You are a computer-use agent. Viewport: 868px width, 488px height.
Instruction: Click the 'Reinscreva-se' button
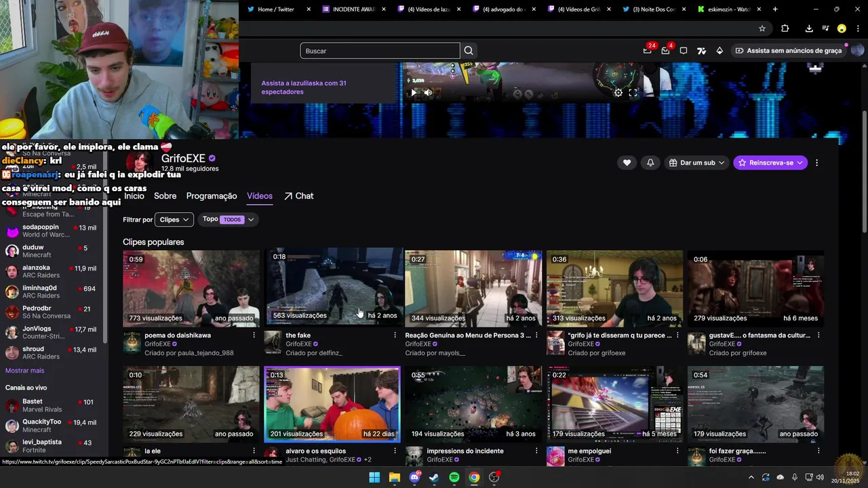point(770,163)
